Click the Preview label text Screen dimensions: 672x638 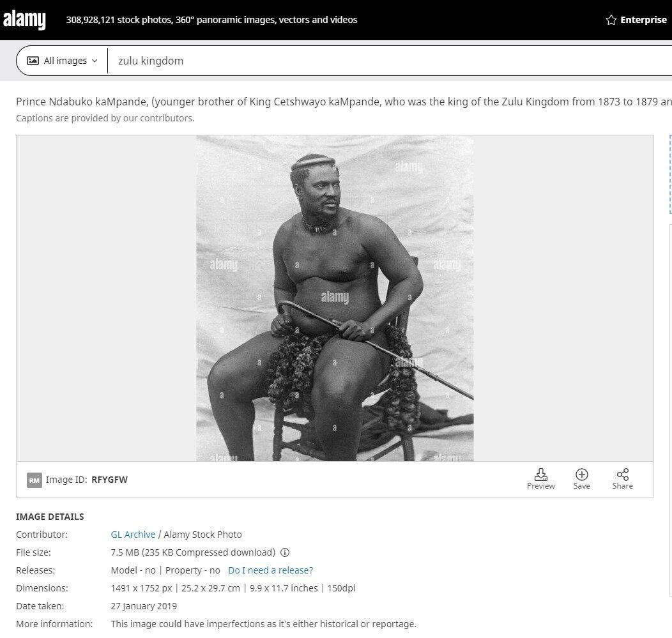tap(540, 486)
